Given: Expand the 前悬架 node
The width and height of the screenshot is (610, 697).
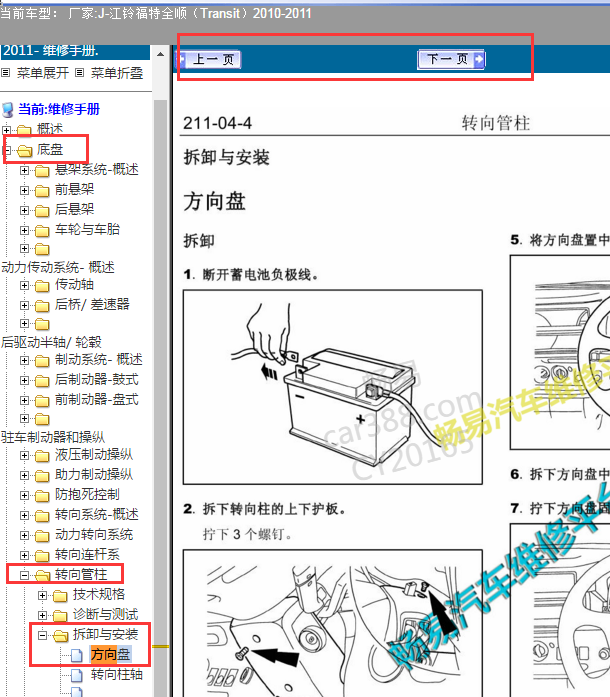Looking at the screenshot, I should pyautogui.click(x=24, y=190).
